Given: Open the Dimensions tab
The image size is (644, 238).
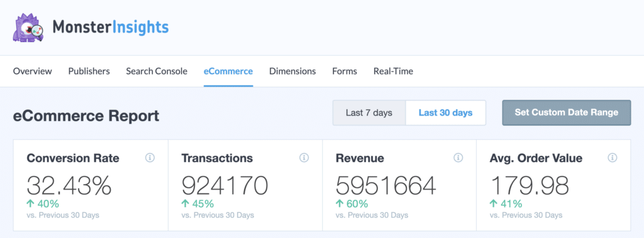Looking at the screenshot, I should (x=292, y=71).
